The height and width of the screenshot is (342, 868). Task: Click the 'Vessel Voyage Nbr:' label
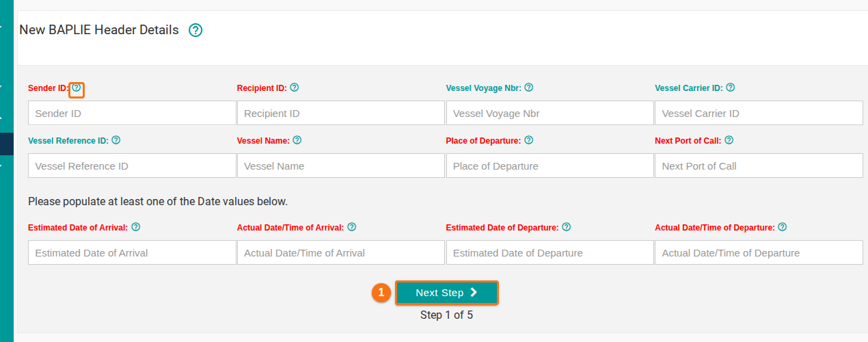484,88
